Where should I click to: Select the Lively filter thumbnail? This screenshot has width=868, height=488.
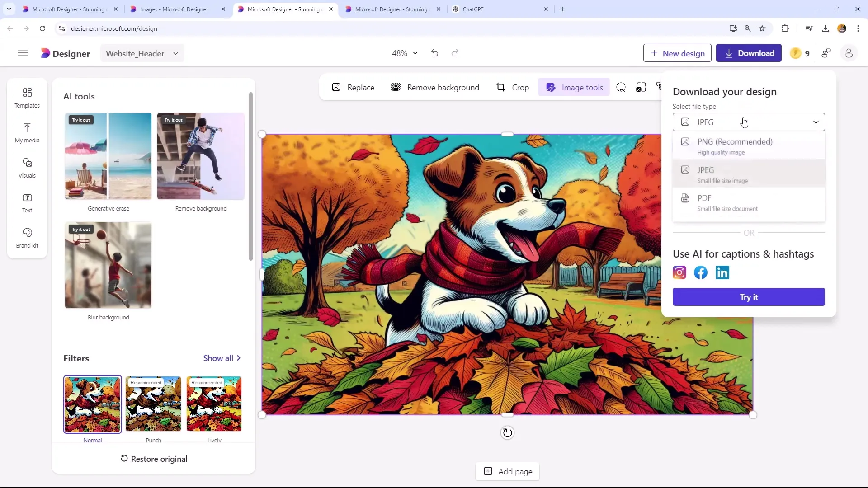tap(215, 404)
